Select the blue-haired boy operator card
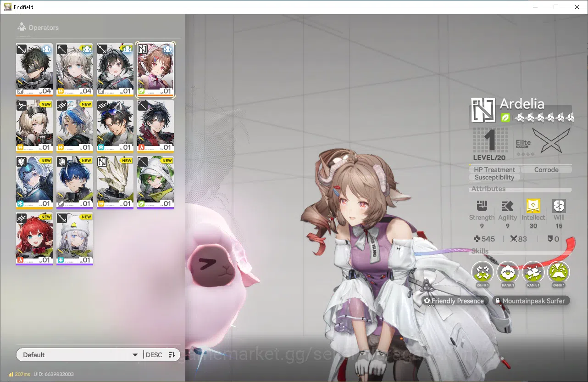Viewport: 588px width, 382px height. pos(75,183)
